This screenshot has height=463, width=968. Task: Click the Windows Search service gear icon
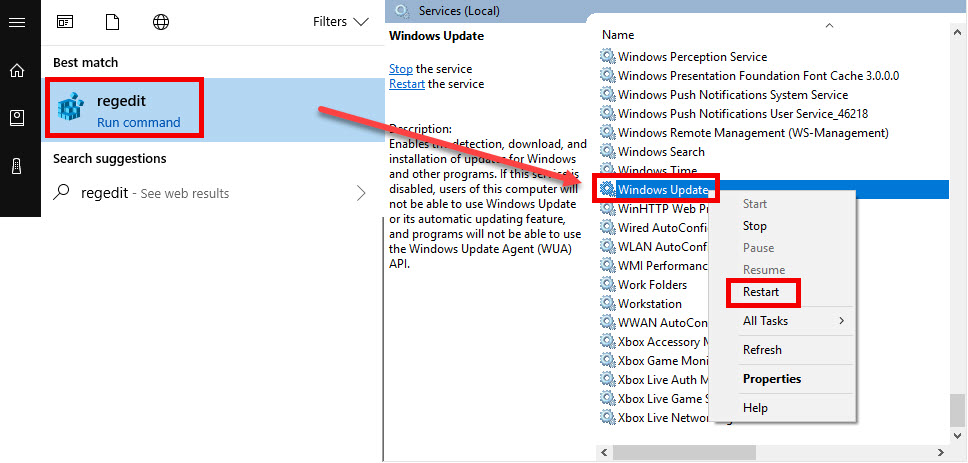click(608, 151)
